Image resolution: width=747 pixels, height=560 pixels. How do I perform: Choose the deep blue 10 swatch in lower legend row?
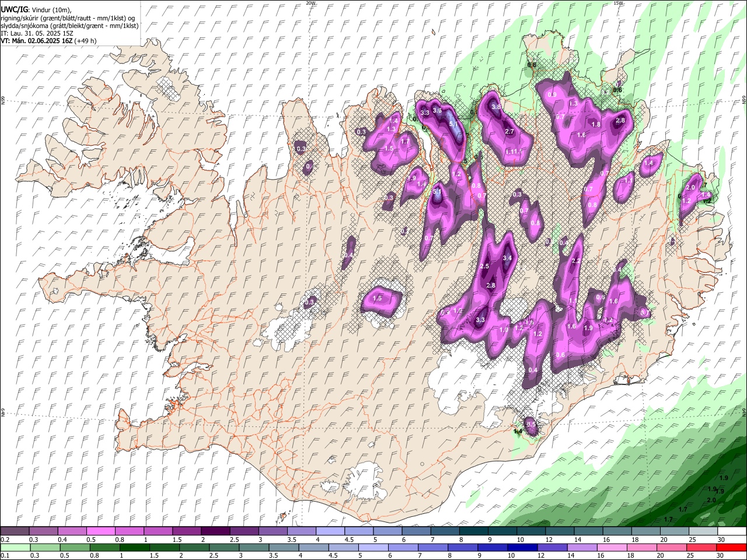point(522,547)
